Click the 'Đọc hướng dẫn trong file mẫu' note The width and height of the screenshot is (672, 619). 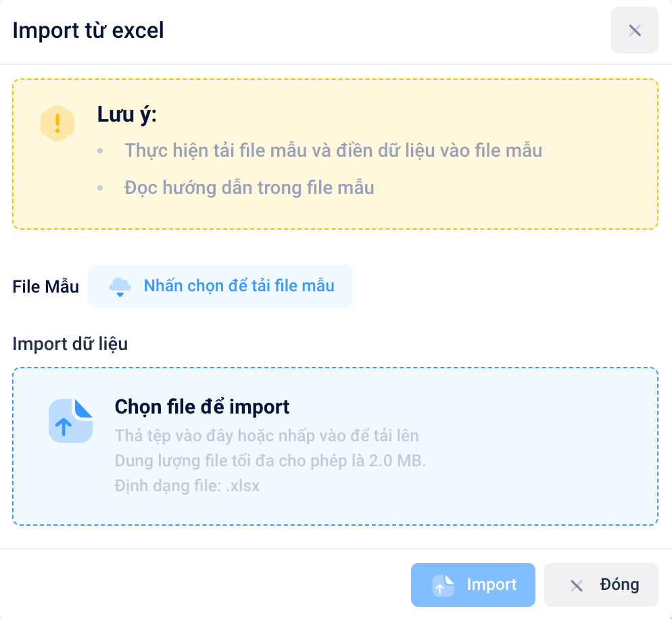click(249, 188)
